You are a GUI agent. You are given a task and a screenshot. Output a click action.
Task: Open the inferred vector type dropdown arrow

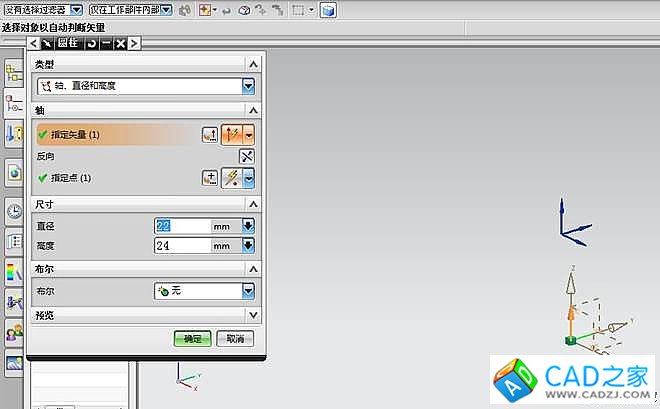(x=249, y=133)
